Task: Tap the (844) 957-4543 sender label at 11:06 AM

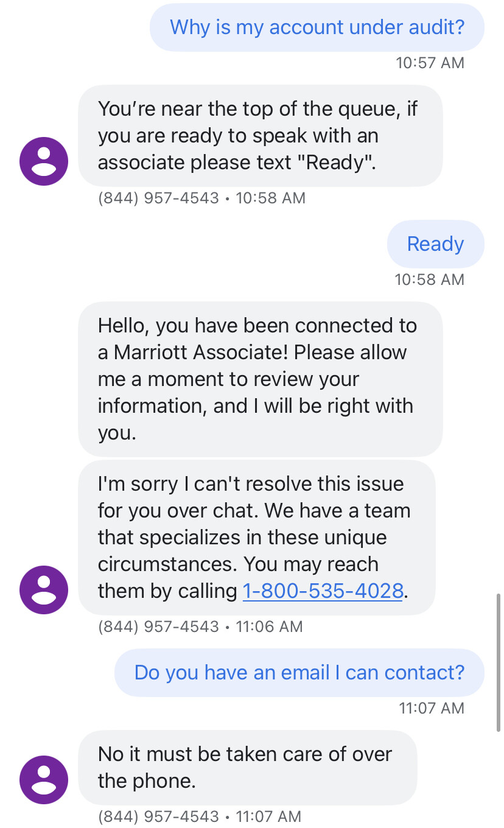Action: tap(158, 626)
